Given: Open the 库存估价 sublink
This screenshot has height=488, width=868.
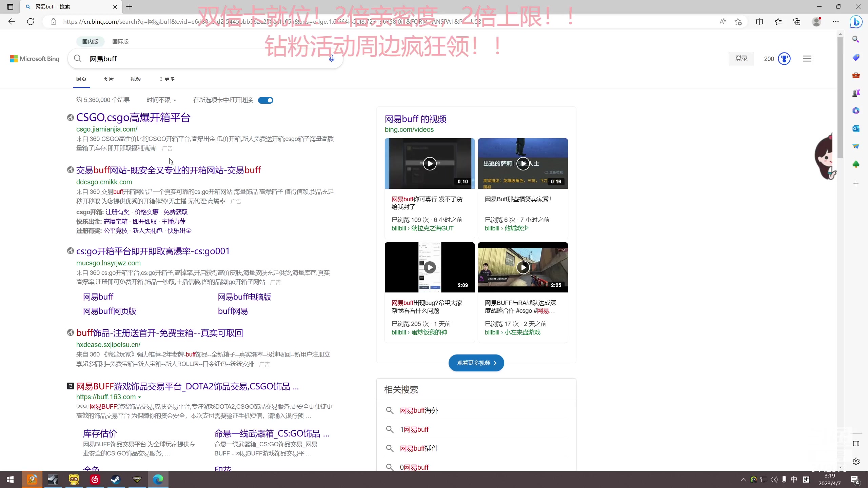Looking at the screenshot, I should pos(100,433).
